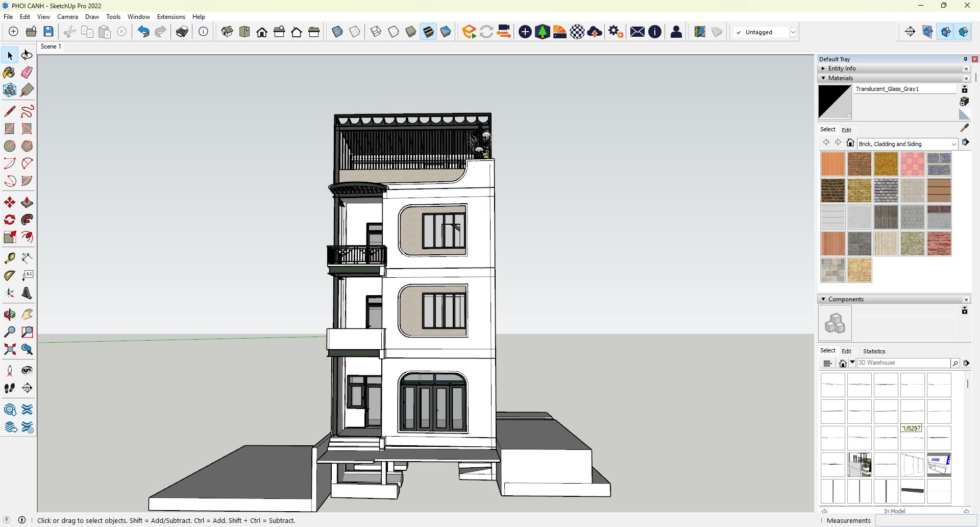Select the Paint Bucket tool
Viewport: 980px width, 527px height.
[x=9, y=73]
